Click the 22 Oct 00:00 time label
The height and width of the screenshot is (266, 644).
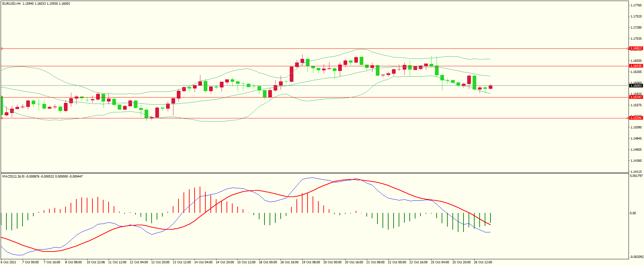pos(397,262)
